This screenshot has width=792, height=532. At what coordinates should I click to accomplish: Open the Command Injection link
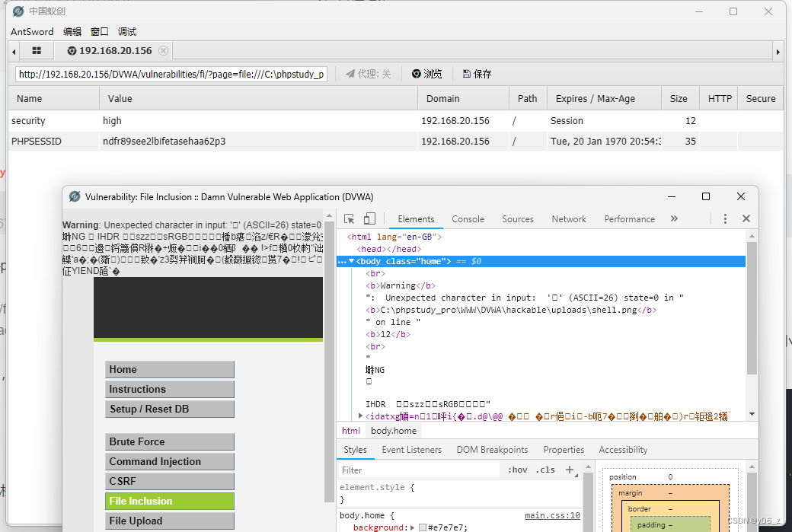170,461
